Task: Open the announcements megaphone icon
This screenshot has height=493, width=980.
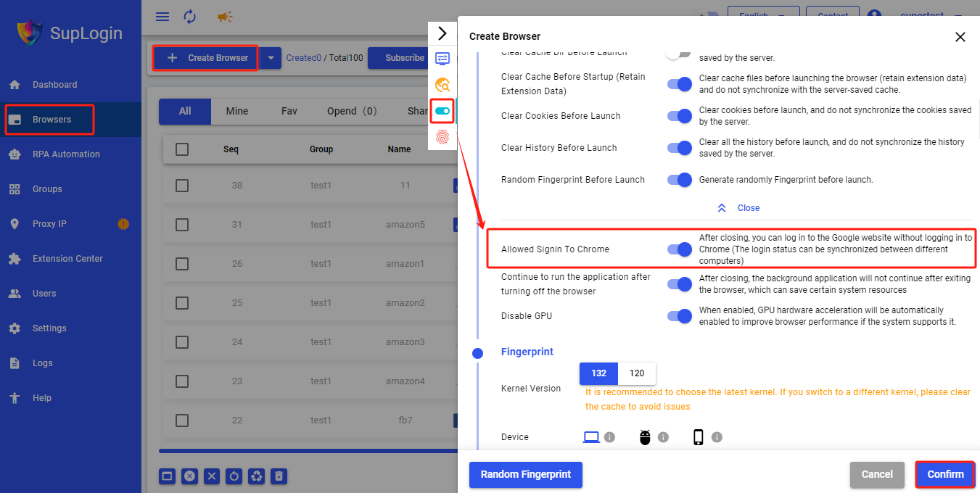Action: [x=225, y=17]
